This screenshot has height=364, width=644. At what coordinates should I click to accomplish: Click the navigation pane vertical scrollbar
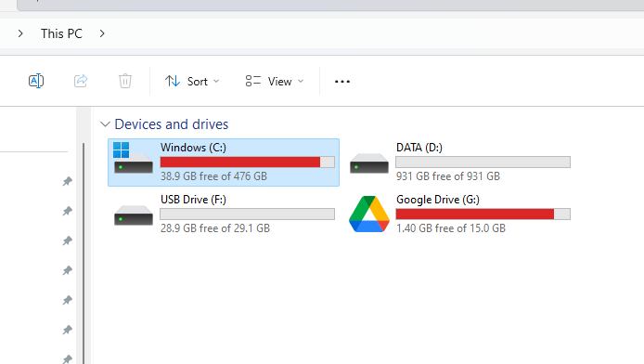click(84, 253)
